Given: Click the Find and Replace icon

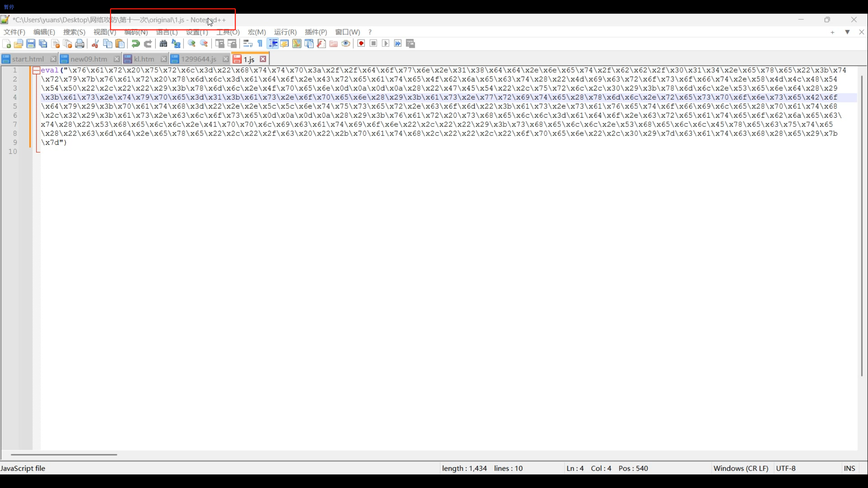Looking at the screenshot, I should [176, 43].
